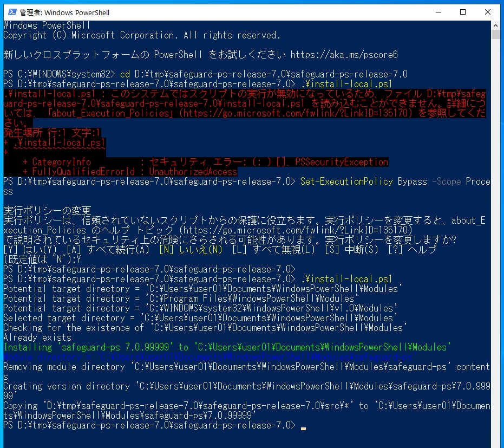Click the [?] ヘルプ option

(412, 250)
